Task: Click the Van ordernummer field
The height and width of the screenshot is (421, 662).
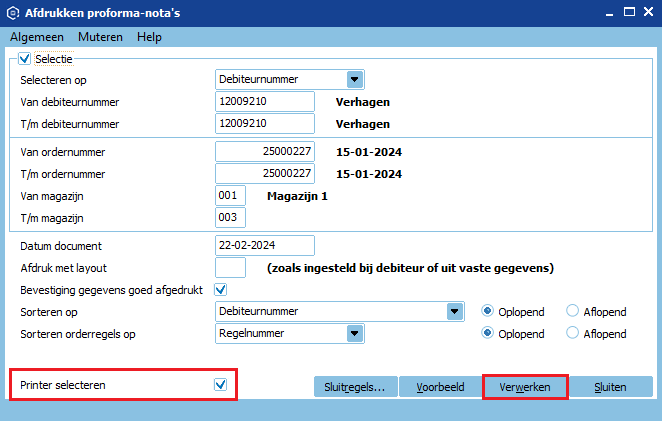Action: point(265,151)
